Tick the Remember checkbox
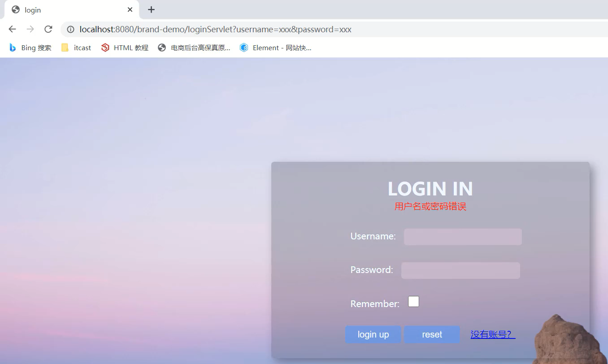Viewport: 608px width, 364px height. pos(413,302)
